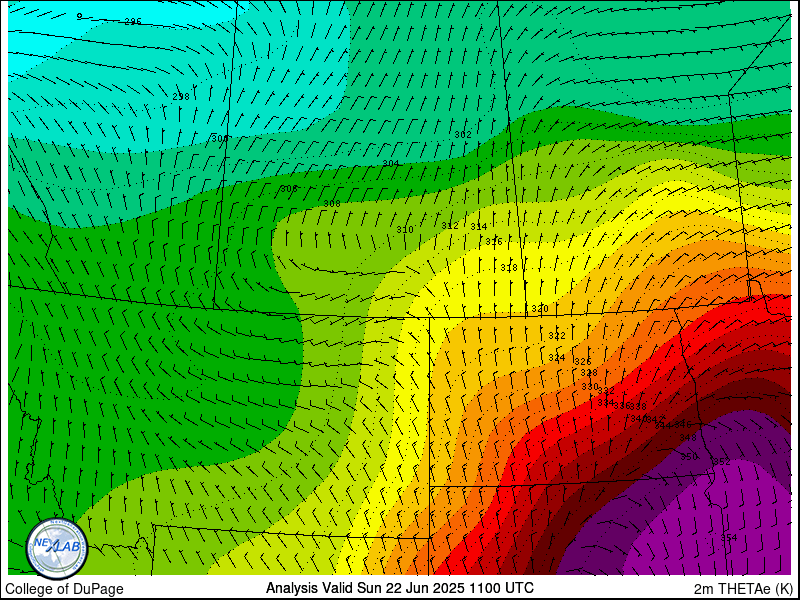800x600 pixels.
Task: Click the 330 contour label
Action: coord(590,387)
